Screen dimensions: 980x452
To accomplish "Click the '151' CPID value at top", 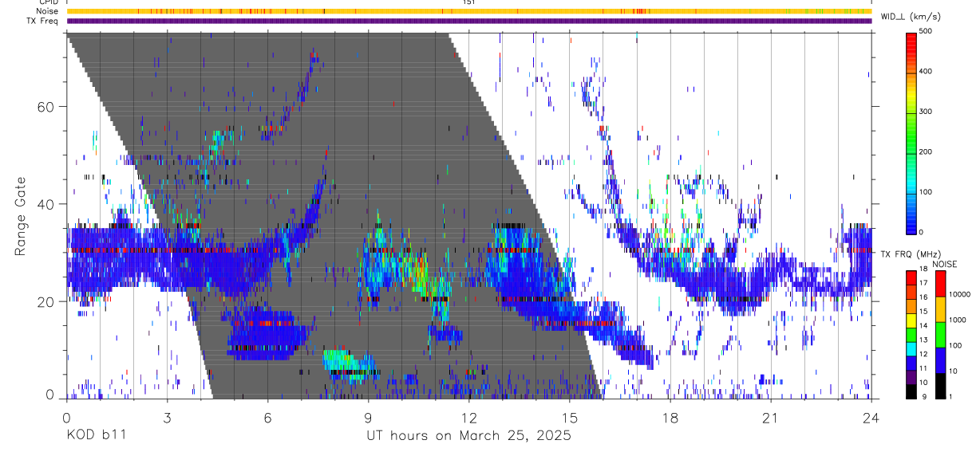I will 469,2.
